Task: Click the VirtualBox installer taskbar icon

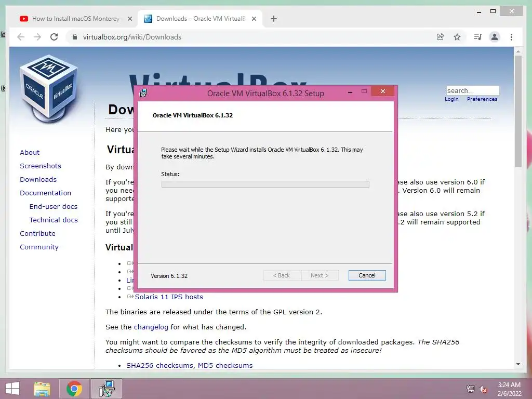Action: [x=107, y=389]
